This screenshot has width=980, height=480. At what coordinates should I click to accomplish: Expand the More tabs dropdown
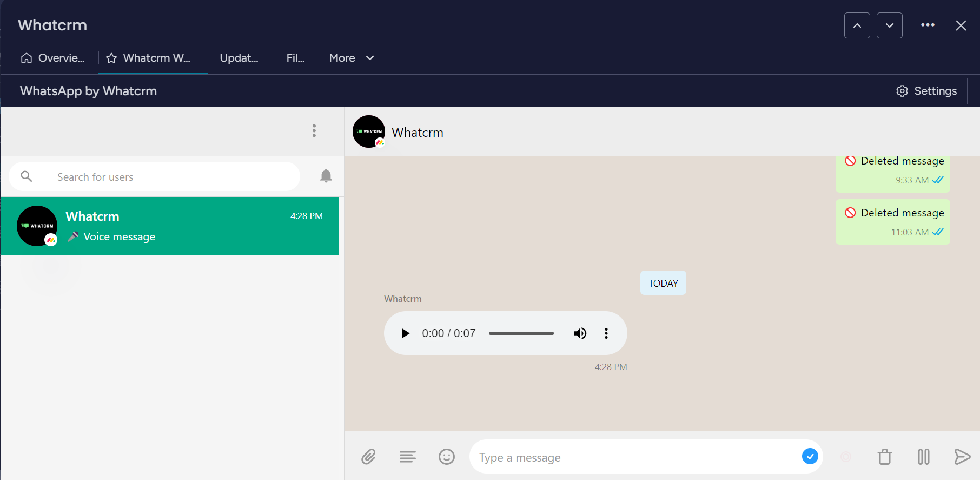[x=352, y=58]
